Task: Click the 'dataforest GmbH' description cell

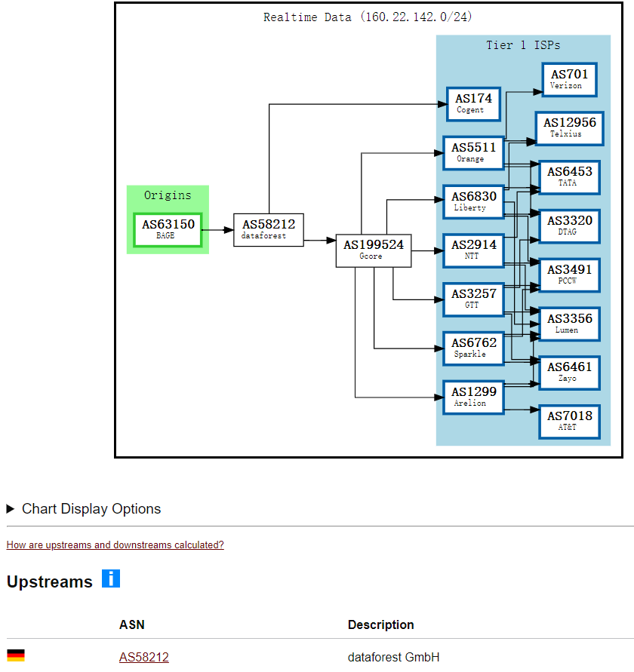Action: pos(393,657)
